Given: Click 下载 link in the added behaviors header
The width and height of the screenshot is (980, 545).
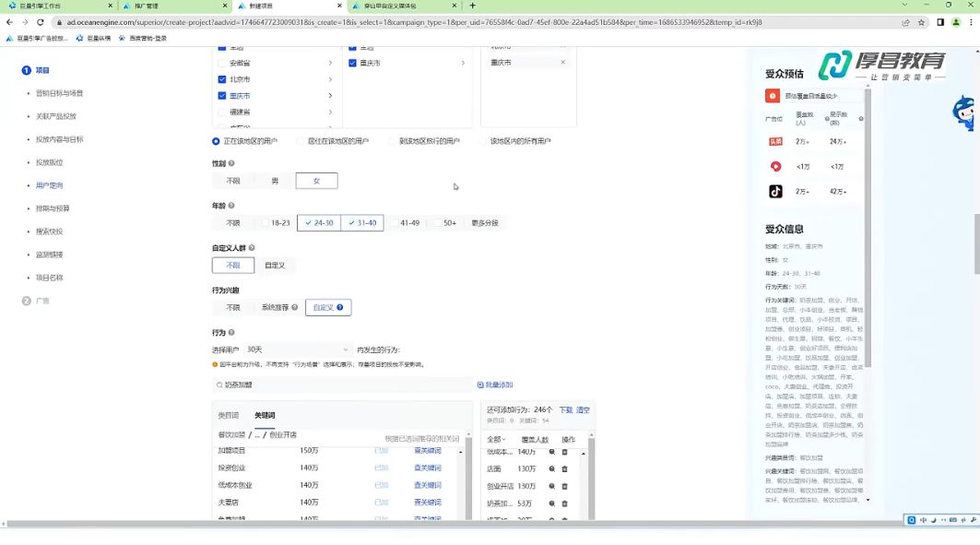Looking at the screenshot, I should coord(566,410).
